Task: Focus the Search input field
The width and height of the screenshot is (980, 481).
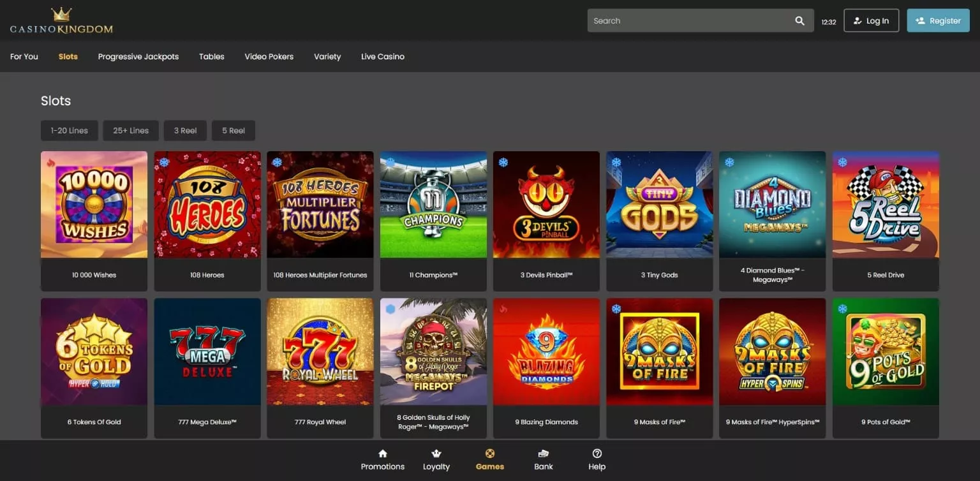Action: [689, 21]
